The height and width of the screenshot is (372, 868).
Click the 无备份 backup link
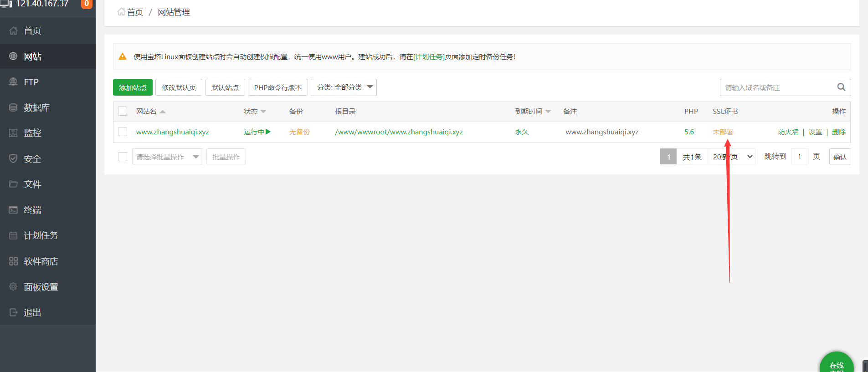coord(299,132)
